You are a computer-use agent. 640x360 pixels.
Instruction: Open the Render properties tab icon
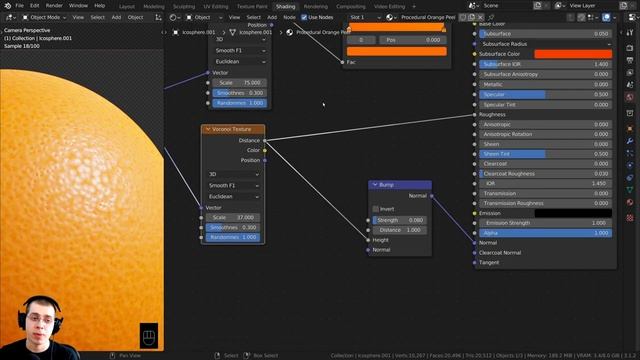(630, 48)
